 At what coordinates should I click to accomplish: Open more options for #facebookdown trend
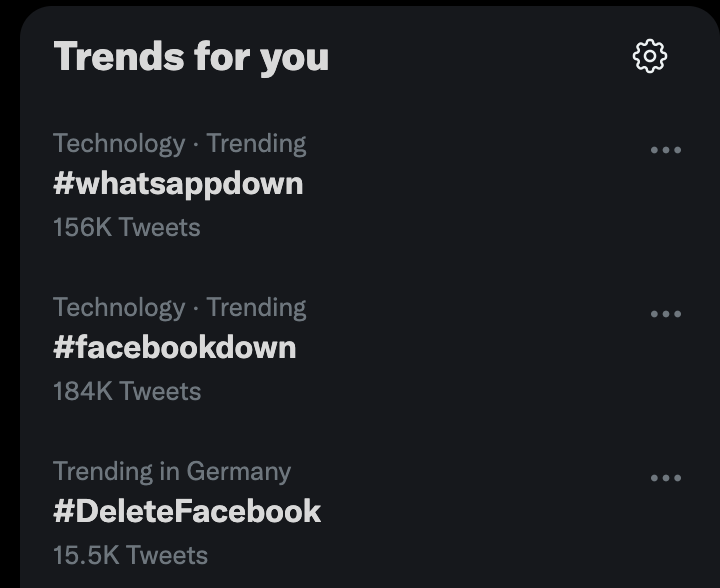click(666, 314)
